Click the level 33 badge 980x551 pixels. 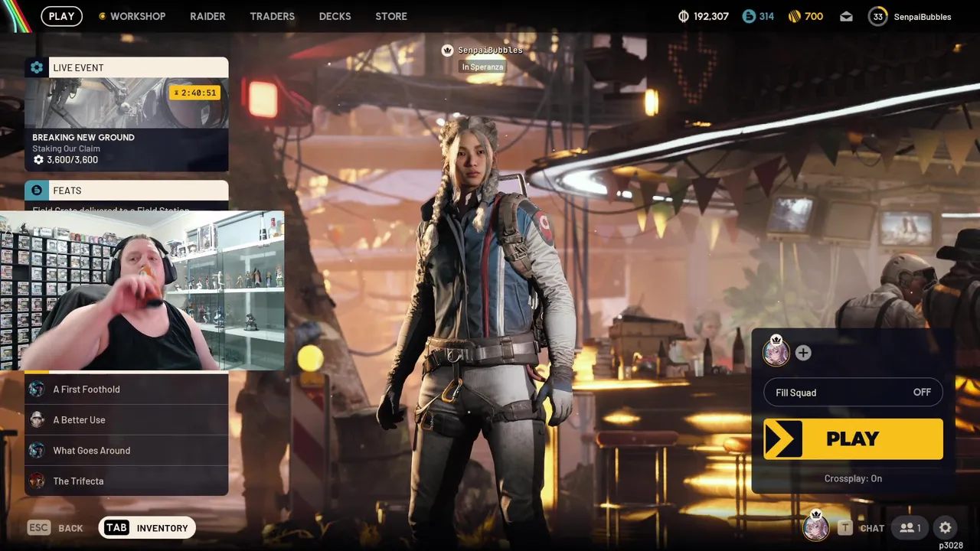(x=877, y=16)
